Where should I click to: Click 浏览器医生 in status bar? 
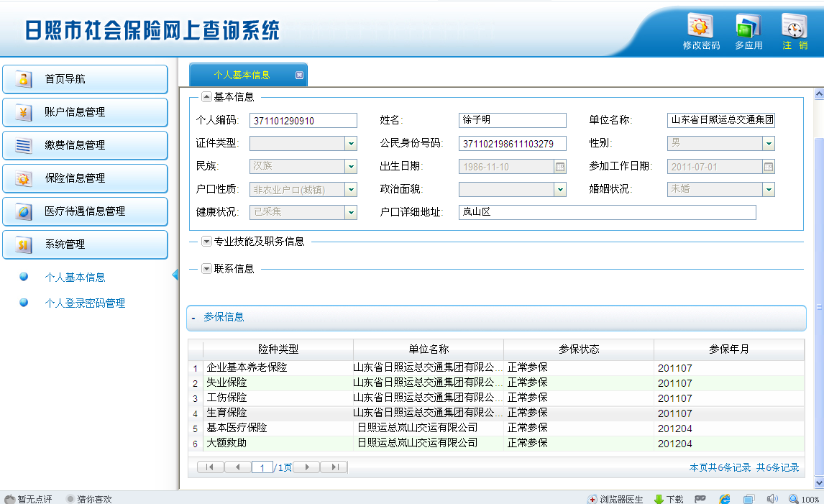pos(615,499)
